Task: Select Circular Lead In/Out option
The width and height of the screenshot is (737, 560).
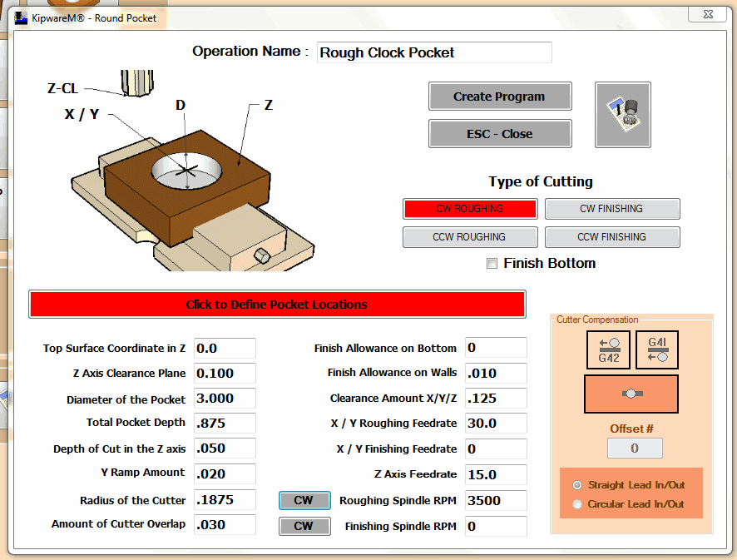Action: point(577,504)
